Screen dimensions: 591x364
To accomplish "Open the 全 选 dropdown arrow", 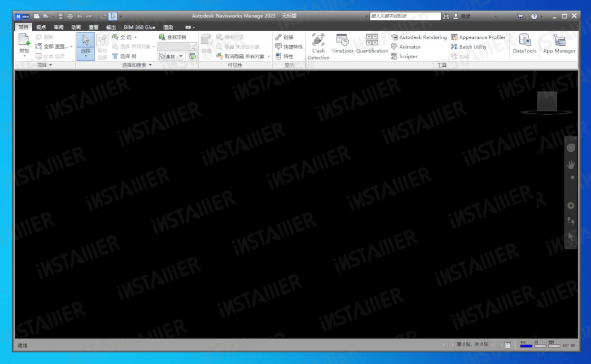I will click(x=136, y=37).
